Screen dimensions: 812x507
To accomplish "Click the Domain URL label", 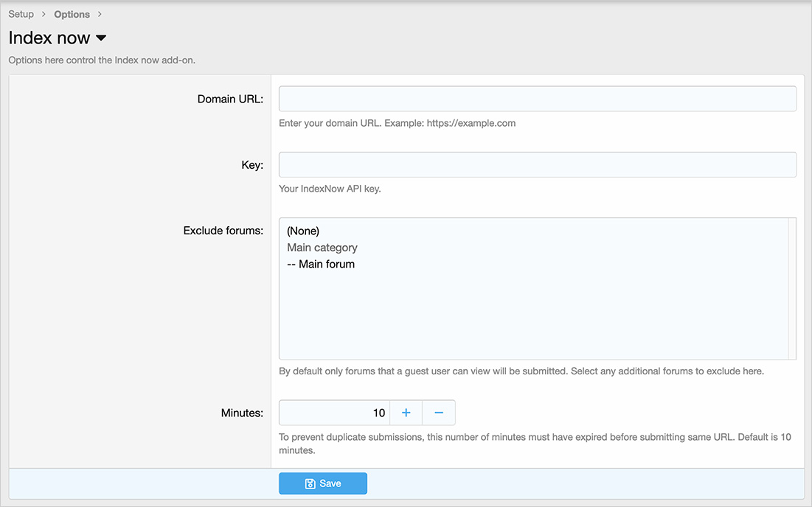I will pyautogui.click(x=230, y=99).
